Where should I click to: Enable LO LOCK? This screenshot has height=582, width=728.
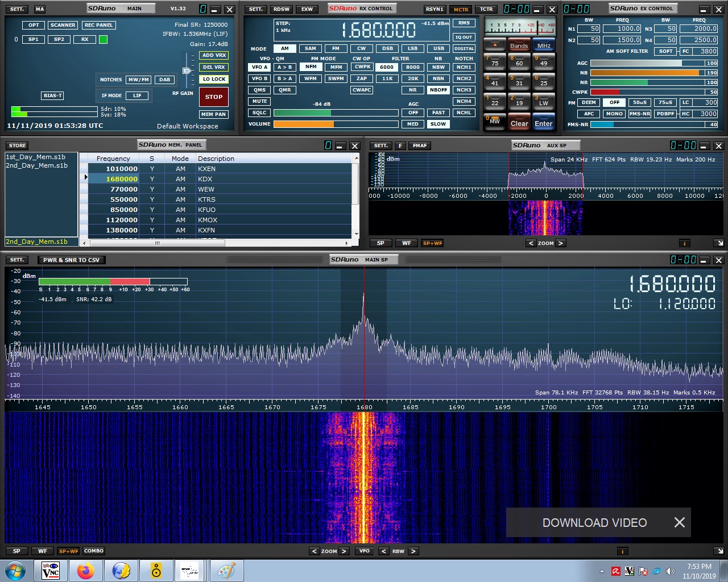tap(214, 79)
